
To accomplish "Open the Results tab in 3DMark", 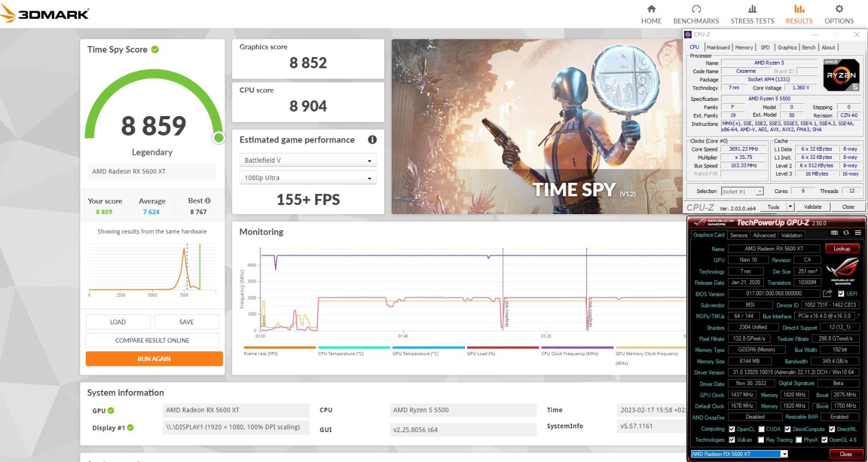I will tap(799, 15).
